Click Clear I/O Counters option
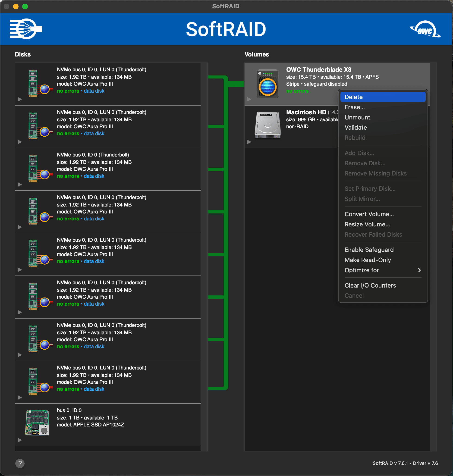The image size is (453, 476). (370, 285)
